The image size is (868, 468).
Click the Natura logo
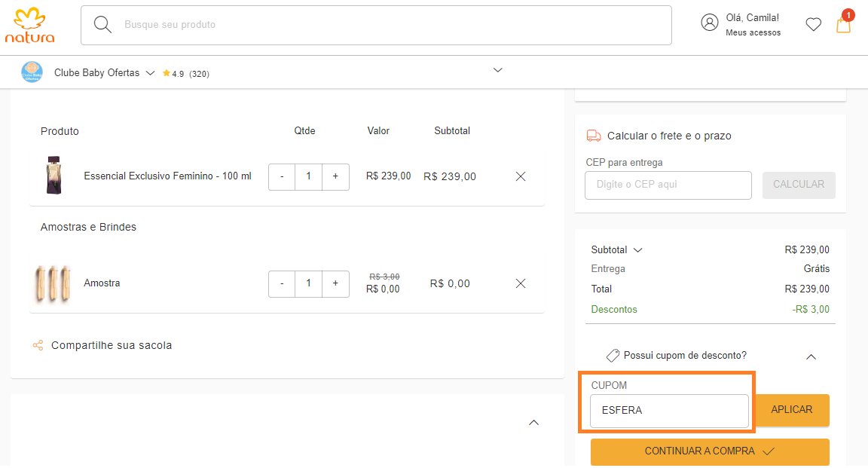coord(30,26)
